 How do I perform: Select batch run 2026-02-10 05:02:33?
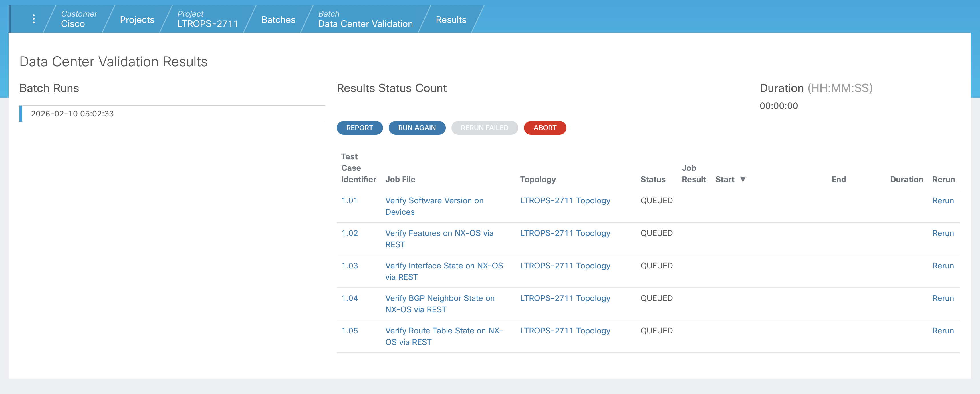(72, 114)
